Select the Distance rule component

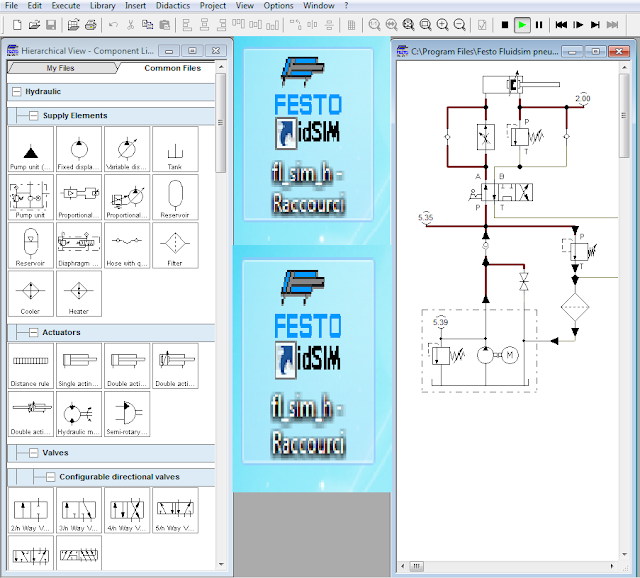pos(31,366)
